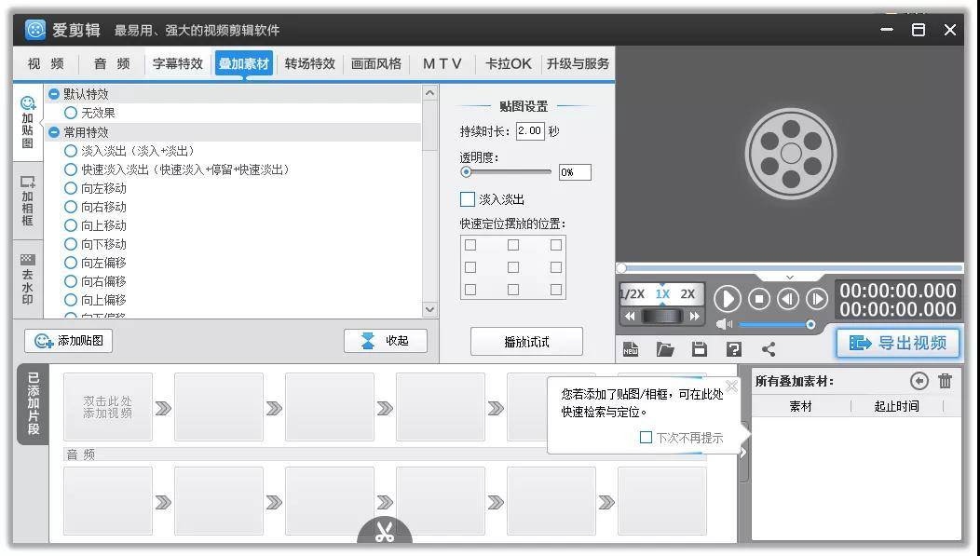
Task: Open the 升级与服务 tab
Action: click(x=578, y=63)
